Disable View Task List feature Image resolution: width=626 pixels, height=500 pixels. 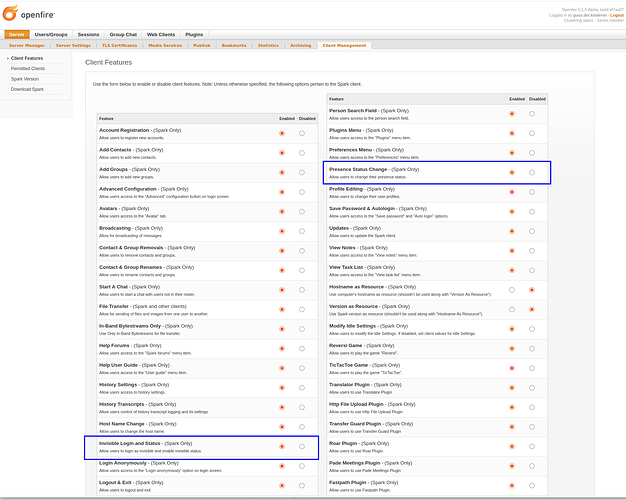[532, 270]
